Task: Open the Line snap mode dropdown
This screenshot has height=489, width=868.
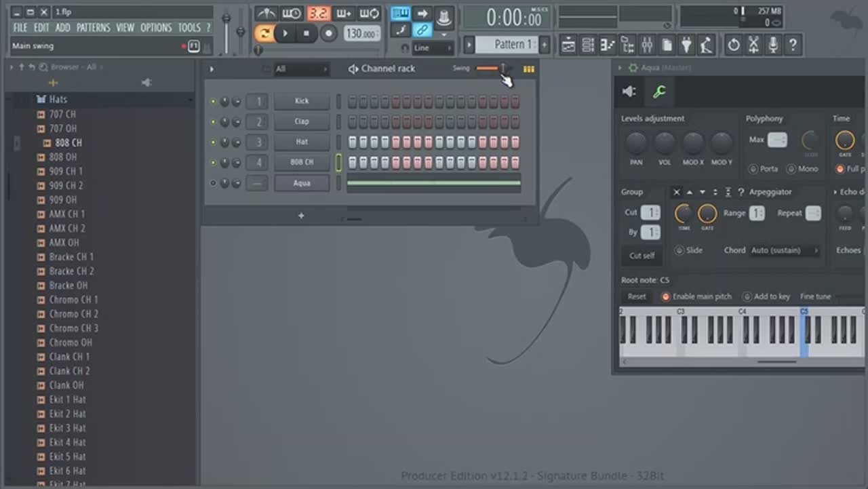Action: pos(432,48)
